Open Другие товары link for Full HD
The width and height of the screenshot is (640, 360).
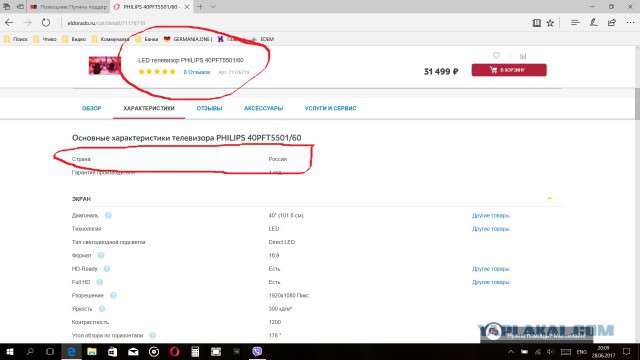pyautogui.click(x=491, y=282)
